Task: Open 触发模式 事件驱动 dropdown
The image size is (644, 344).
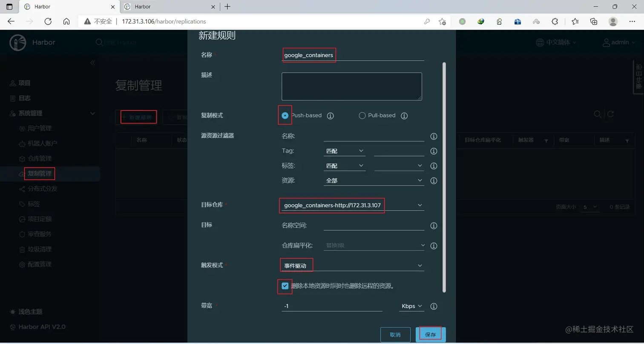Action: [353, 266]
